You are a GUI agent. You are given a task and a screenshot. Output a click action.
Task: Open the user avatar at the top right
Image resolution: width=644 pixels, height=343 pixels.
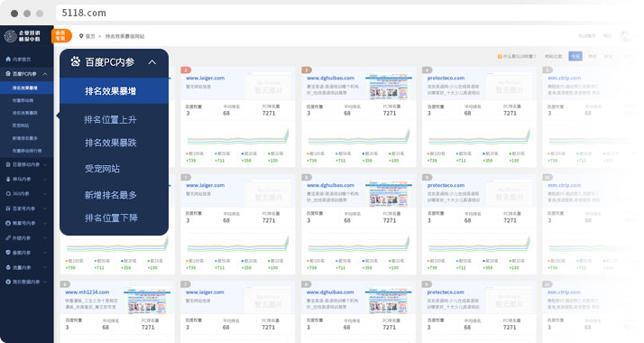pyautogui.click(x=626, y=36)
